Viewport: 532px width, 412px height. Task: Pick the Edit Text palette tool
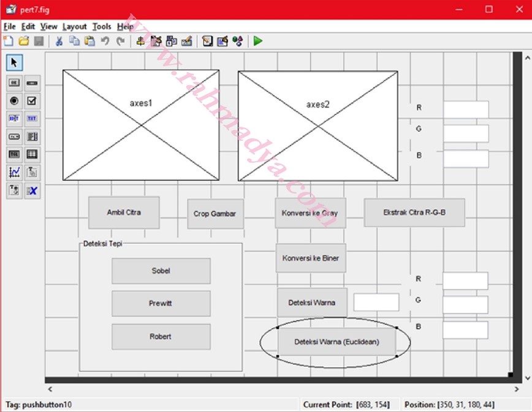pyautogui.click(x=14, y=119)
